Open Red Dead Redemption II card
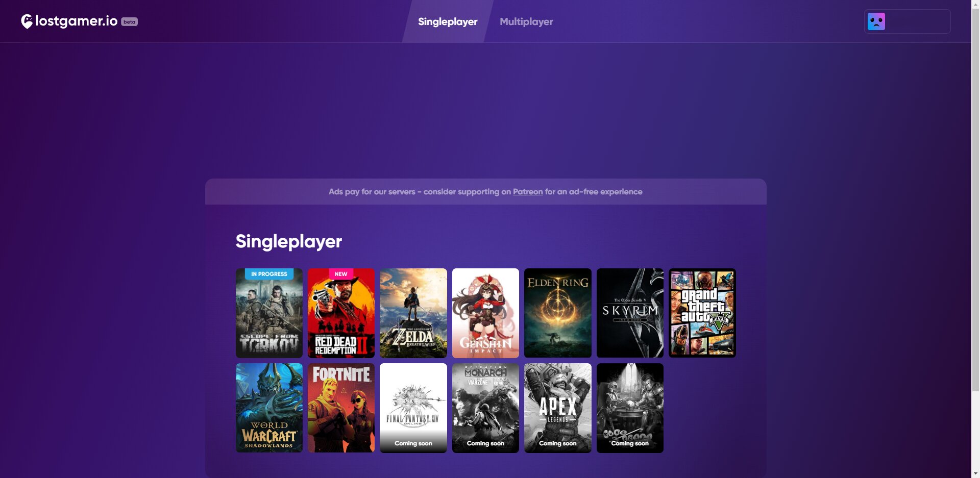Viewport: 980px width, 478px height. tap(341, 313)
